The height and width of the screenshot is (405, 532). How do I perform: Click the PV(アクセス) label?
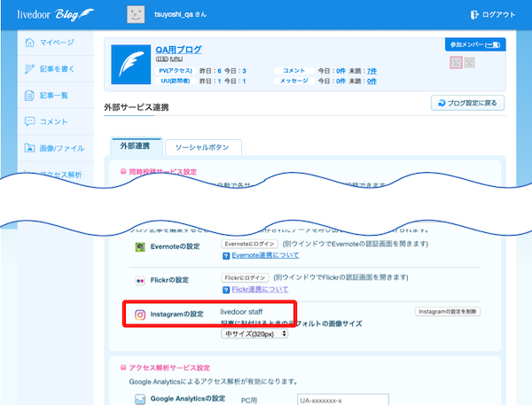pos(176,71)
